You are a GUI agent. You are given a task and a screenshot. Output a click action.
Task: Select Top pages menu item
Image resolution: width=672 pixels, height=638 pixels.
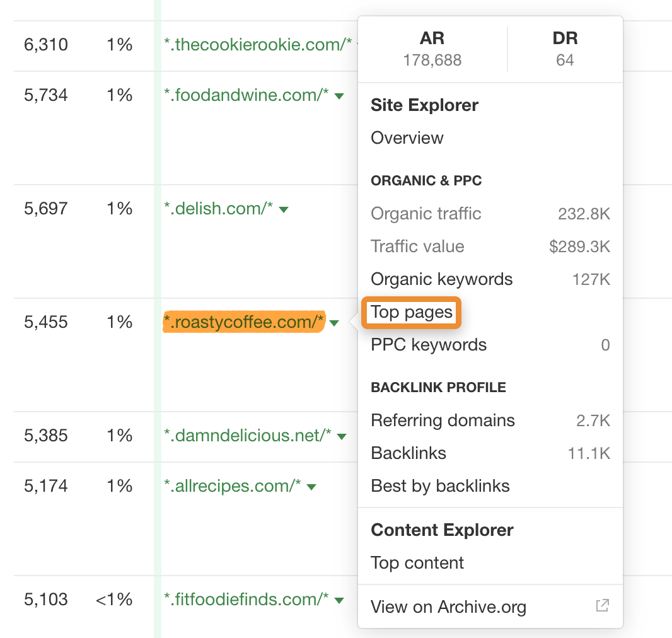pos(412,312)
